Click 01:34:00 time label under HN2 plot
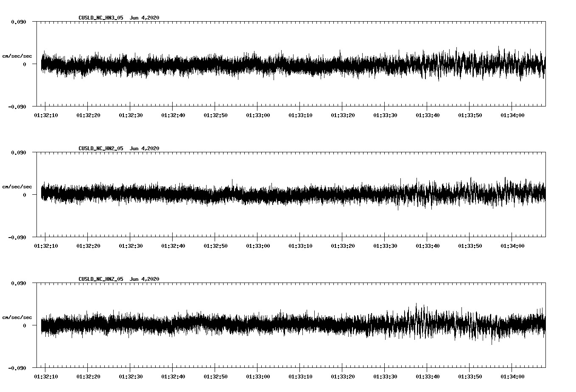 click(x=512, y=246)
